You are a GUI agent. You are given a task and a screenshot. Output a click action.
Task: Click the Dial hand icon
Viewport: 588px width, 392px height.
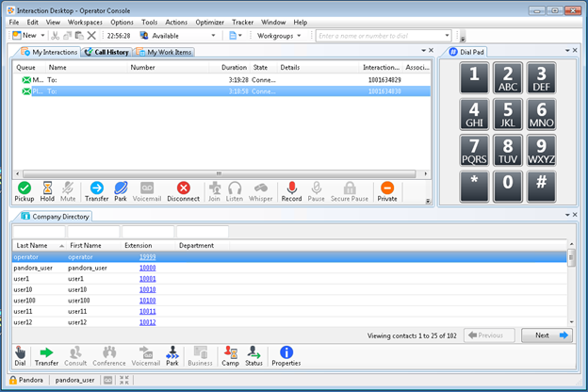[21, 356]
